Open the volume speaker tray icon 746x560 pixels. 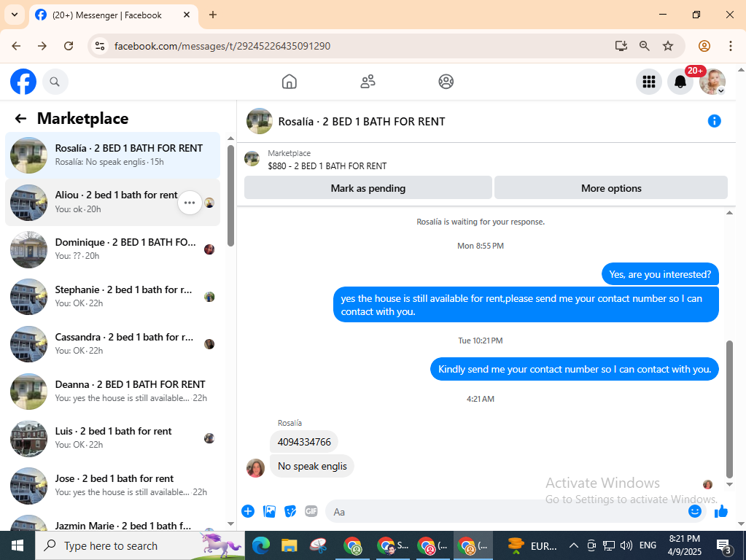pyautogui.click(x=626, y=545)
